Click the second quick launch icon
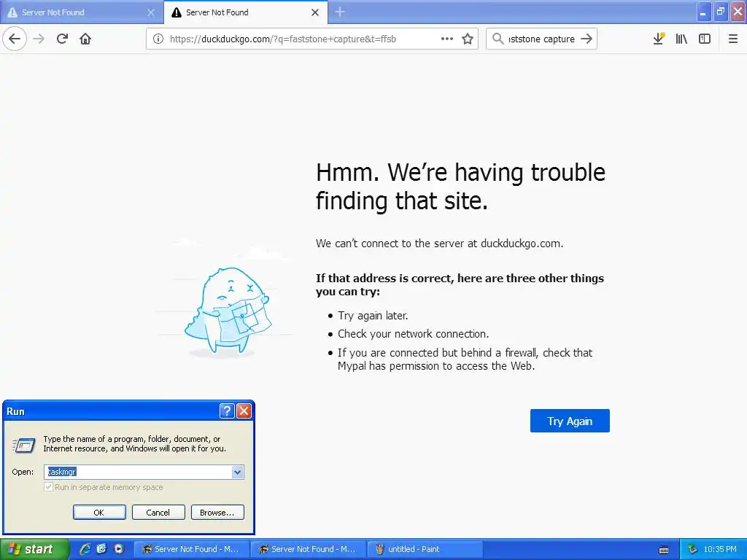The height and width of the screenshot is (560, 747). (x=102, y=549)
